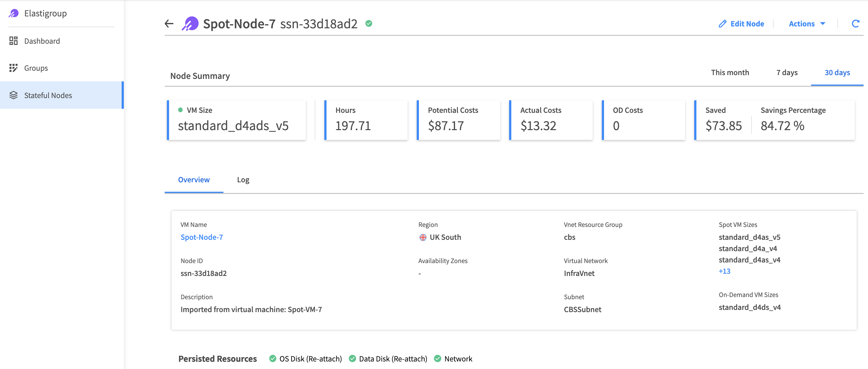The image size is (868, 369).
Task: Click the refresh icon at top right
Action: (855, 24)
